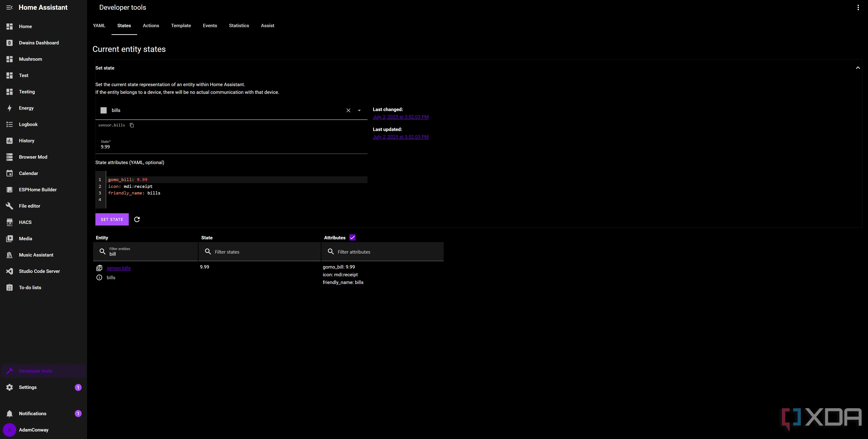Open the Statistics tab
The height and width of the screenshot is (439, 868).
tap(239, 26)
